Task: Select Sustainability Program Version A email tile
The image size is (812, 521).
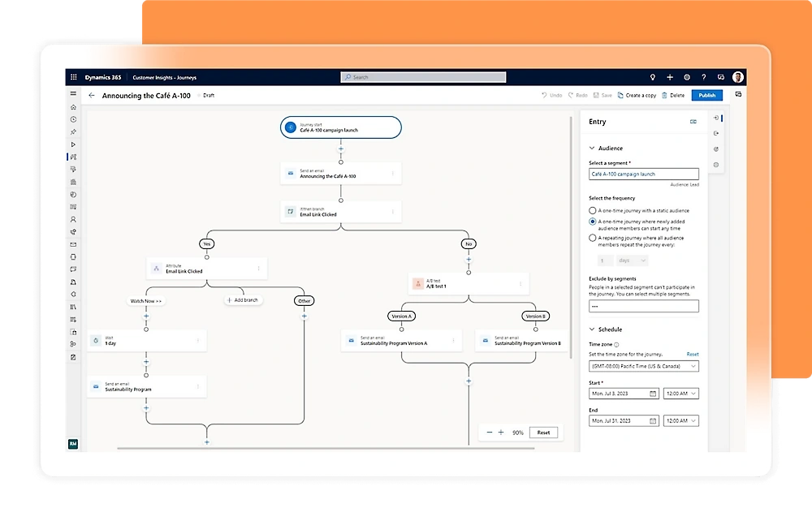Action: 401,341
